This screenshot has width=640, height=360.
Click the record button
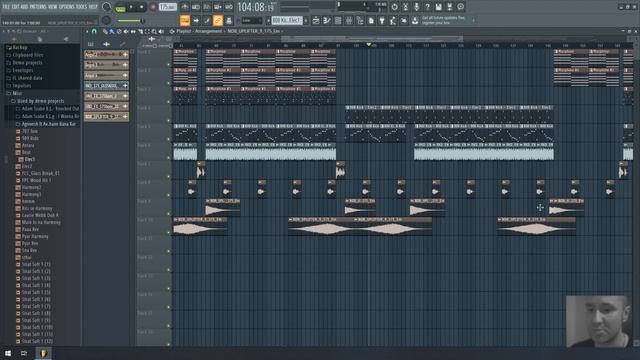pos(153,7)
